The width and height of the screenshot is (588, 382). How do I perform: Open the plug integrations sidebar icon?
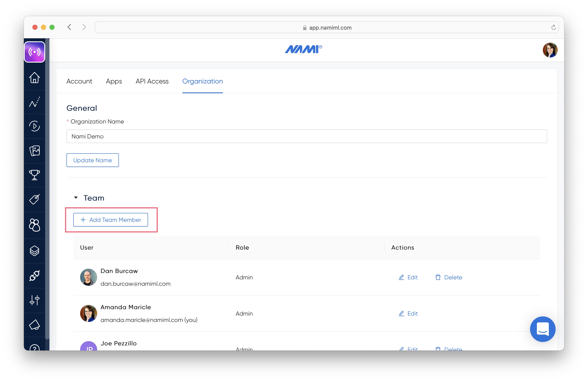click(x=34, y=276)
